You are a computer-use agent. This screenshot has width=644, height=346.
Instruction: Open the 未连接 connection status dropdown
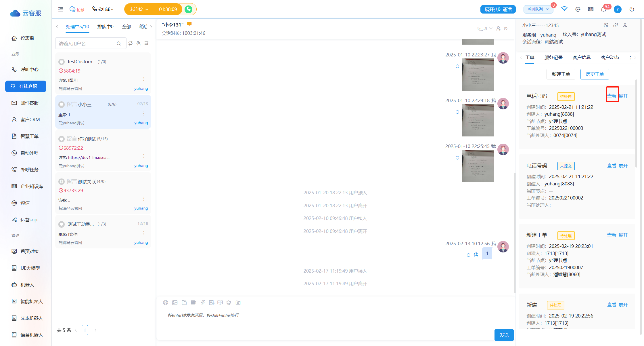(x=139, y=9)
